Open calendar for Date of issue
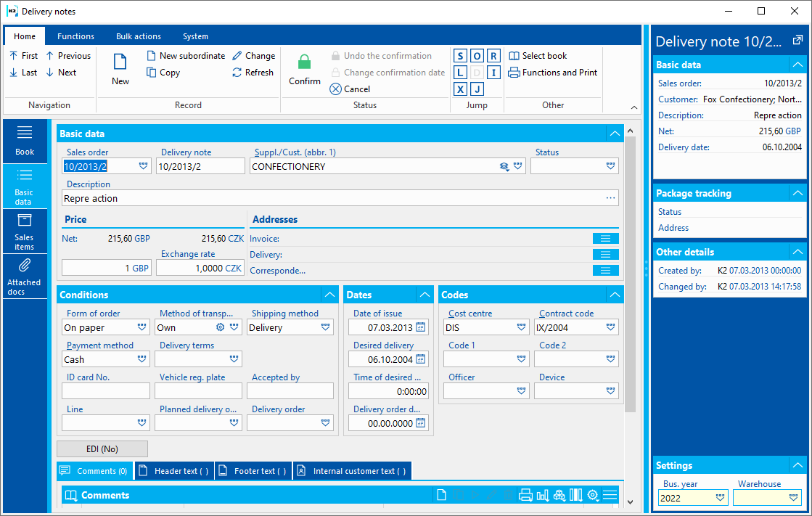The image size is (812, 516). (420, 327)
